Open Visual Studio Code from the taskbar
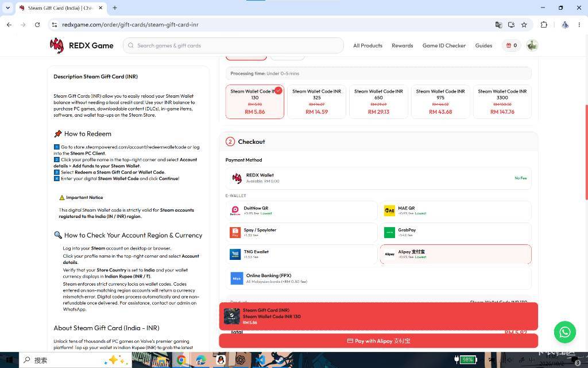 click(260, 360)
